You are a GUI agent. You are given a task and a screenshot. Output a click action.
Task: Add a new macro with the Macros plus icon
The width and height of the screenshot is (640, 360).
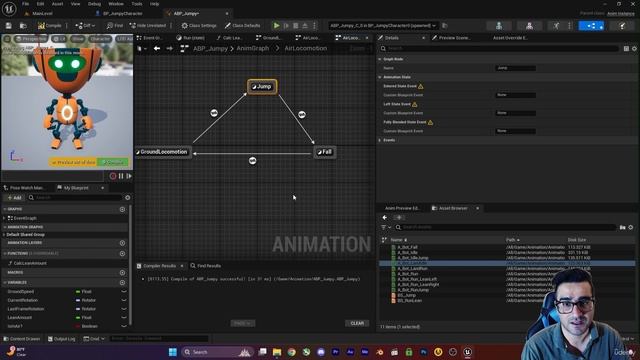[x=122, y=272]
